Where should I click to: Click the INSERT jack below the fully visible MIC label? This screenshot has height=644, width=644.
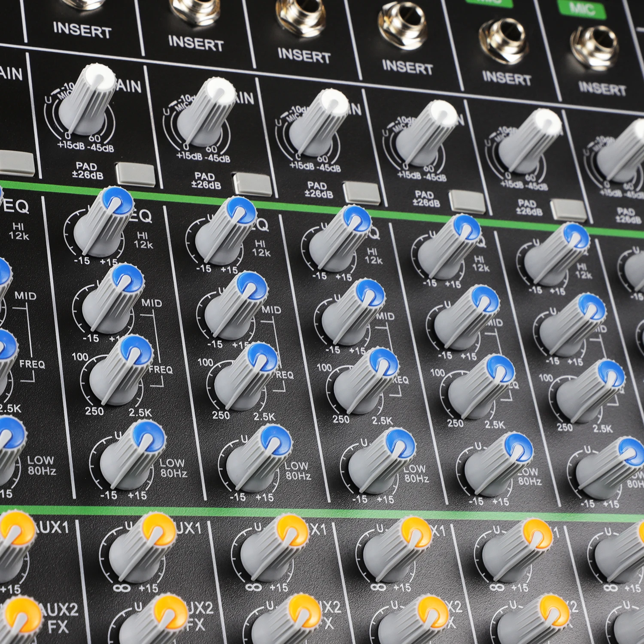pos(594,47)
